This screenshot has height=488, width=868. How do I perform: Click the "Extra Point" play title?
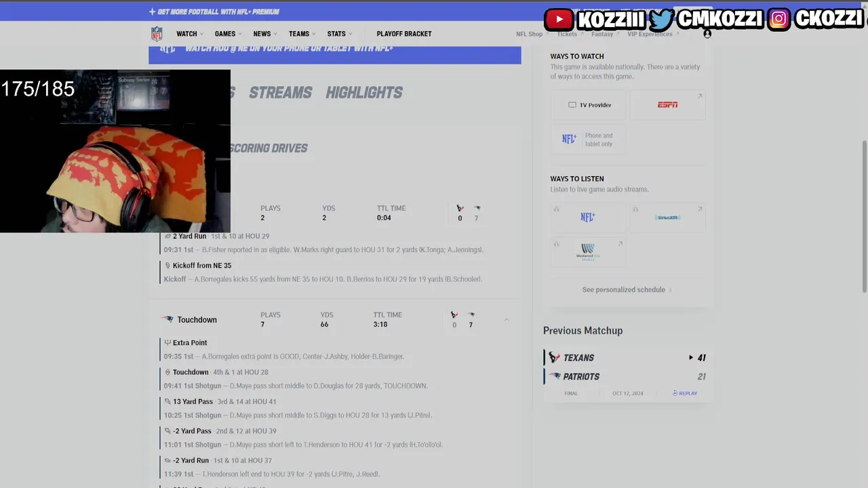coord(190,343)
